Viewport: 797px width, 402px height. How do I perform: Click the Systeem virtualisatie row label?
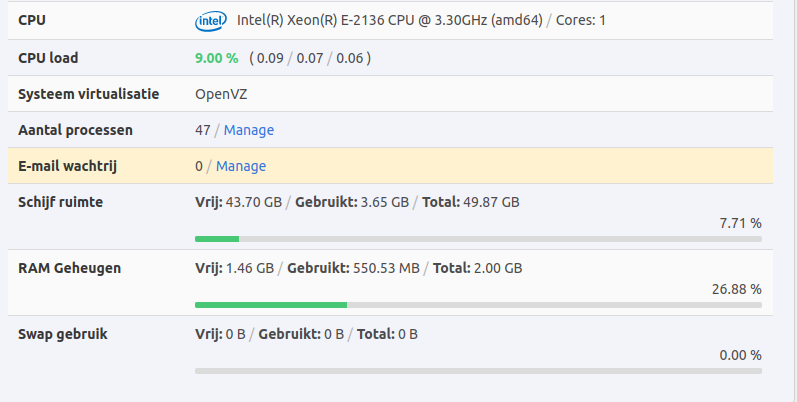[x=89, y=94]
